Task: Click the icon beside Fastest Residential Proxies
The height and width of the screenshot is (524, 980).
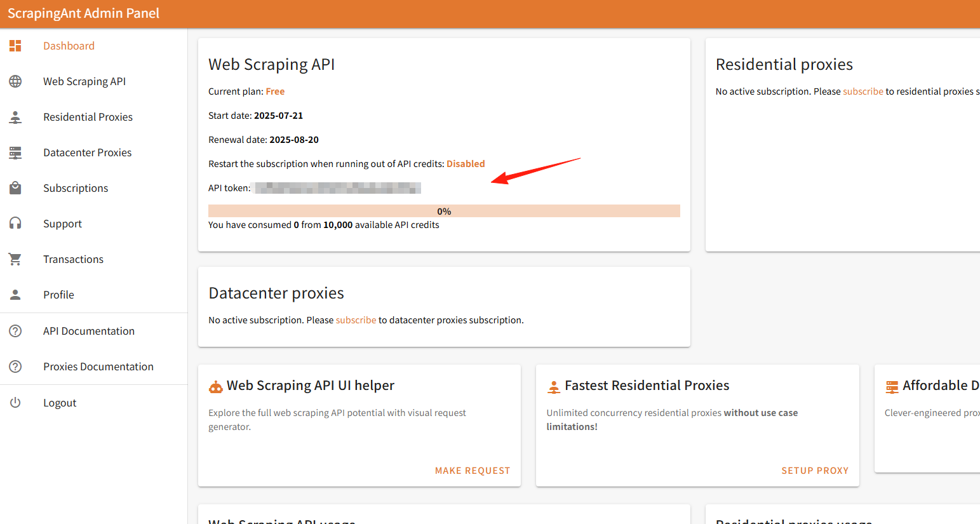Action: coord(554,386)
